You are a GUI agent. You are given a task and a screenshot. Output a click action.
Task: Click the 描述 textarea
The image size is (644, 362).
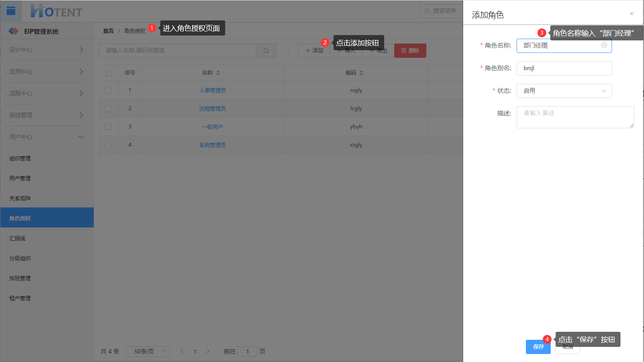(575, 117)
